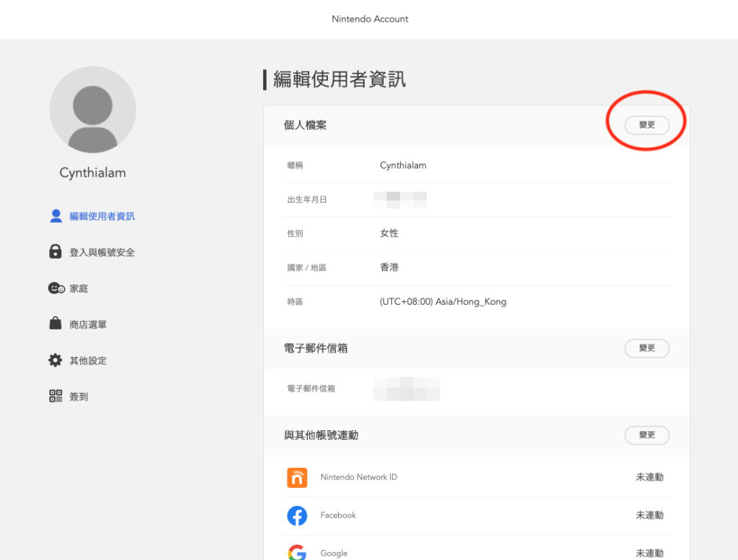
Task: Click the QR code icon beside 簽到
Action: tap(55, 396)
